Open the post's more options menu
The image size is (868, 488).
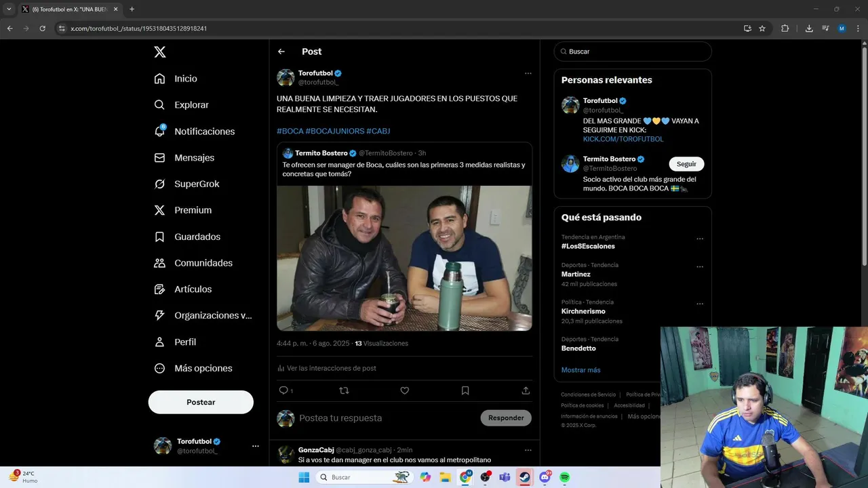(528, 73)
